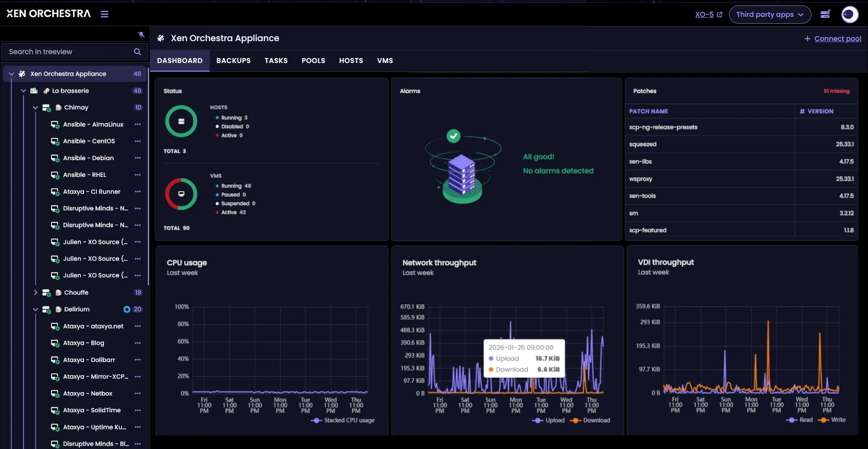
Task: Click the VMs status donut chart
Action: click(x=181, y=194)
